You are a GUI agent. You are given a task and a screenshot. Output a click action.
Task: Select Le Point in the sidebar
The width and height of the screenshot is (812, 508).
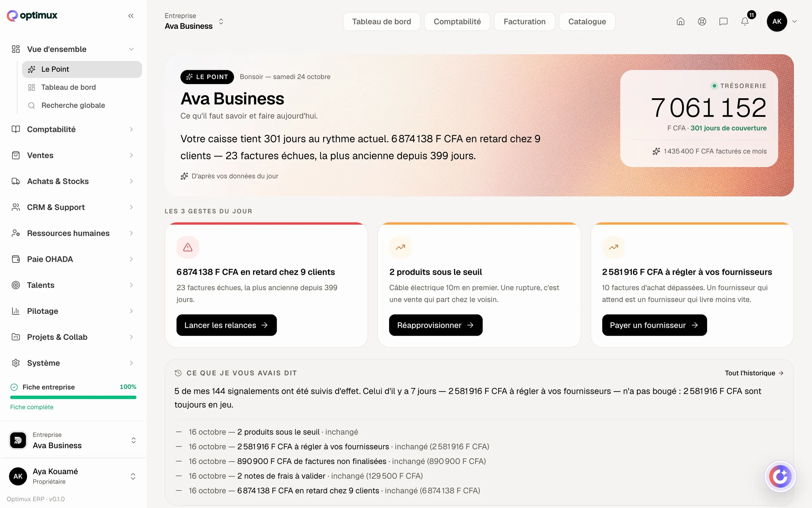(82, 69)
